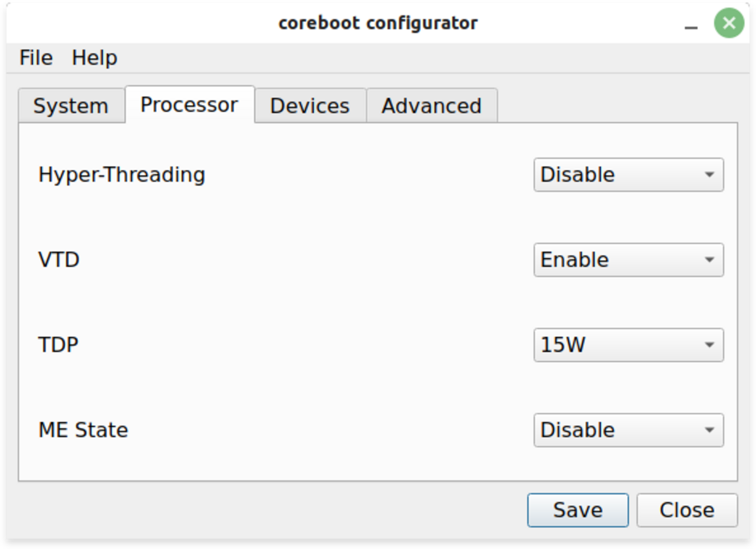Select the Processor tab
Screen dimensions: 756x549
coord(189,105)
